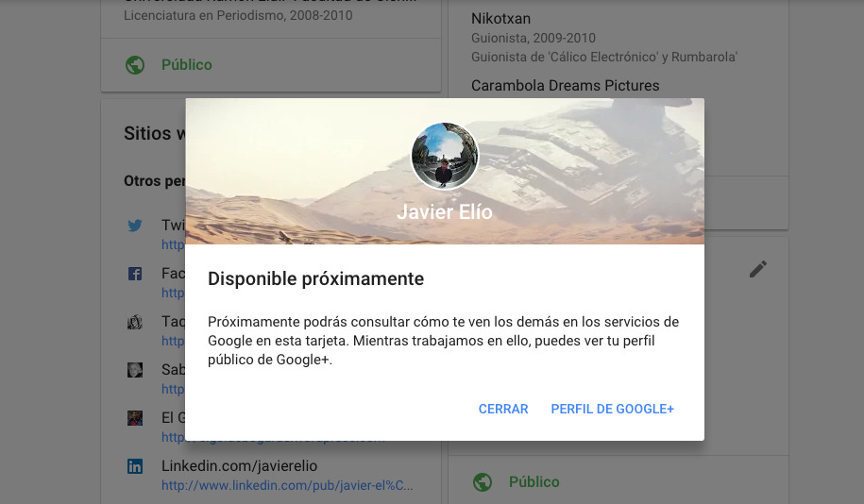Click the Otros perfiles heading behind the dialog
The height and width of the screenshot is (504, 864).
[x=155, y=180]
